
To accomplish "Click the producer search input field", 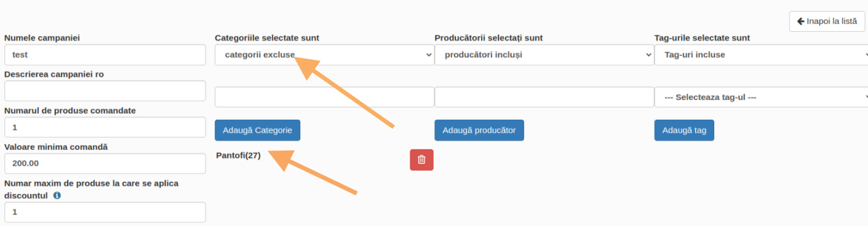I will tap(544, 97).
